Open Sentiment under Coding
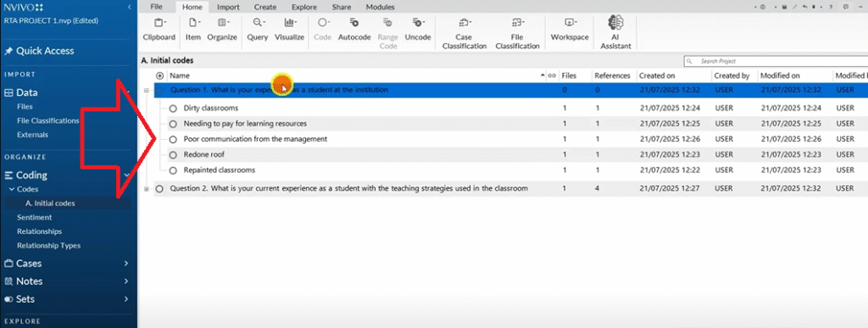The width and height of the screenshot is (868, 328). click(34, 217)
